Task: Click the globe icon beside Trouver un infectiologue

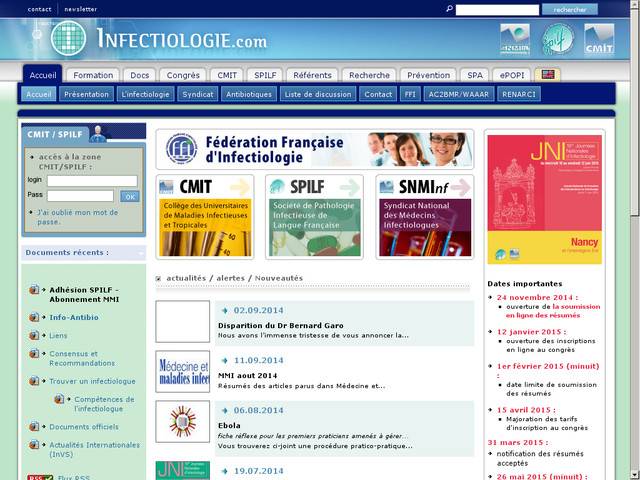Action: 34,381
